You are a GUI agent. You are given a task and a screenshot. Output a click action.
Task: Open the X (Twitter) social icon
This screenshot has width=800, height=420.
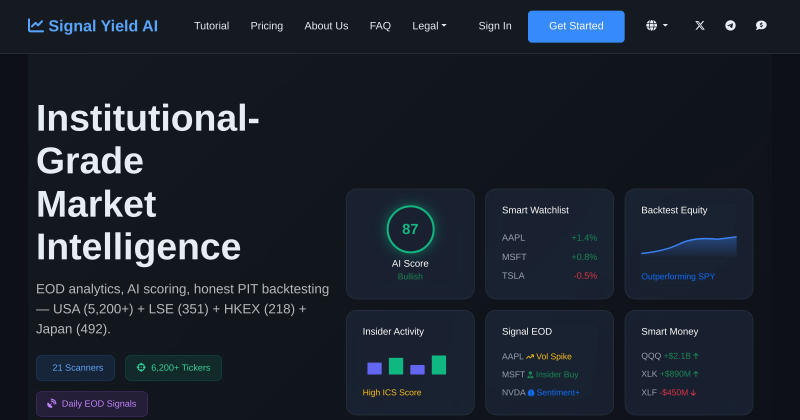point(700,26)
